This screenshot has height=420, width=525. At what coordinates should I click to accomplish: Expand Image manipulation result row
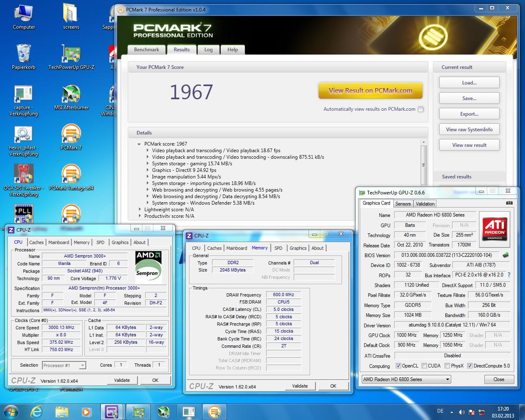tap(148, 177)
